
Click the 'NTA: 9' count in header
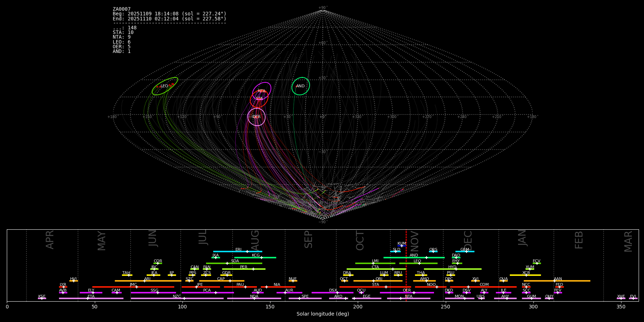click(x=122, y=37)
